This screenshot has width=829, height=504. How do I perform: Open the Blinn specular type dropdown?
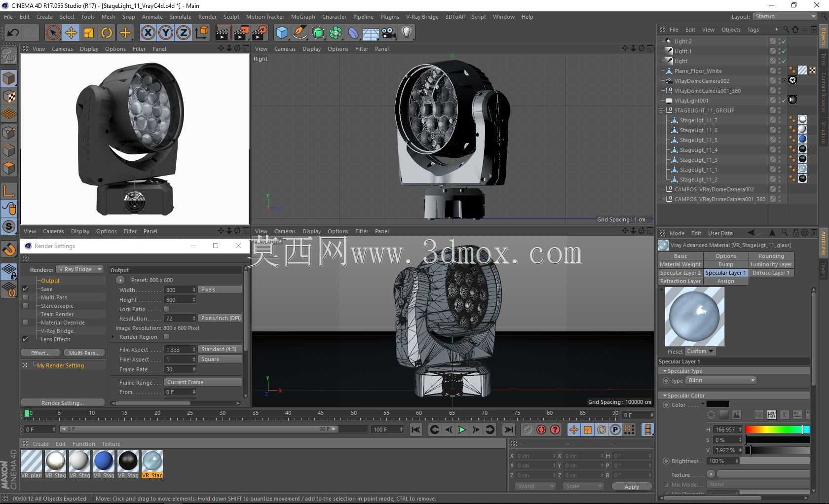click(x=721, y=381)
